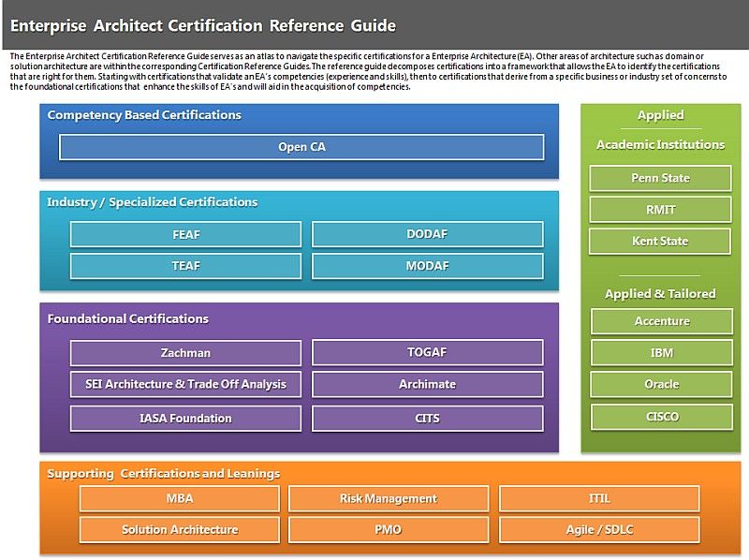Select "Supporting Certifications and Leanings" heading
Screen dimensions: 749x560
163,474
